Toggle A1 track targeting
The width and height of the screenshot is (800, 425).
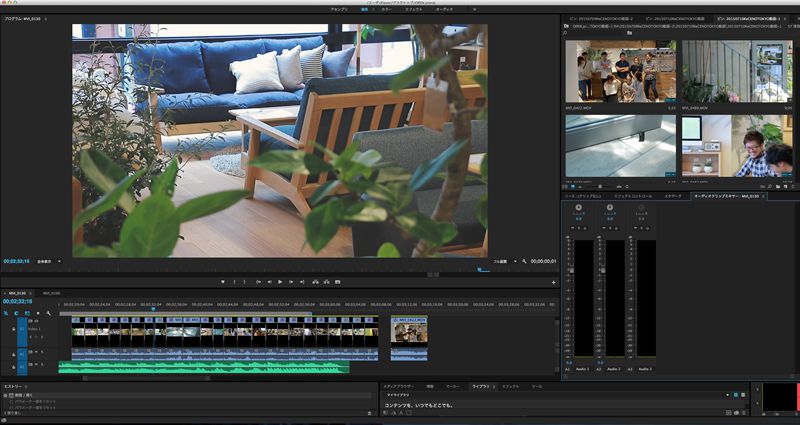pyautogui.click(x=22, y=353)
